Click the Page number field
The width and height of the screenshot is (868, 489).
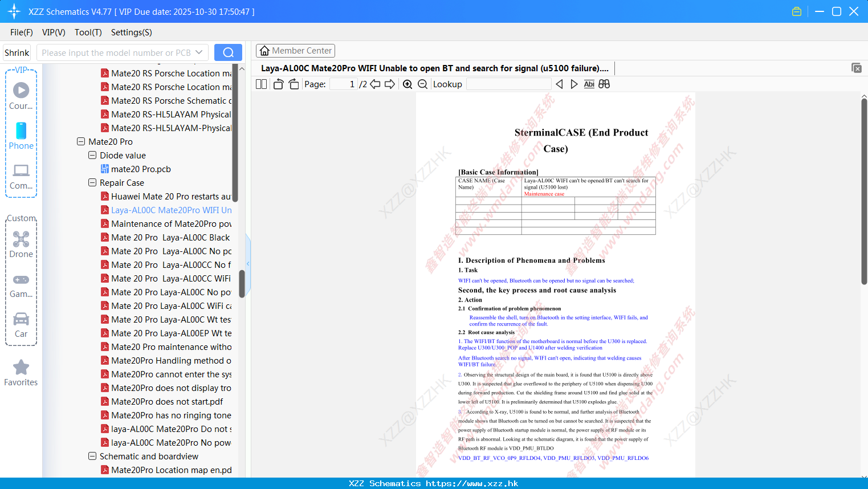tap(344, 84)
